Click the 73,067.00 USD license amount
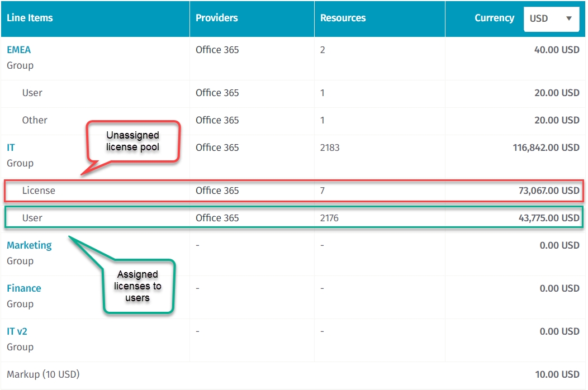 (549, 191)
